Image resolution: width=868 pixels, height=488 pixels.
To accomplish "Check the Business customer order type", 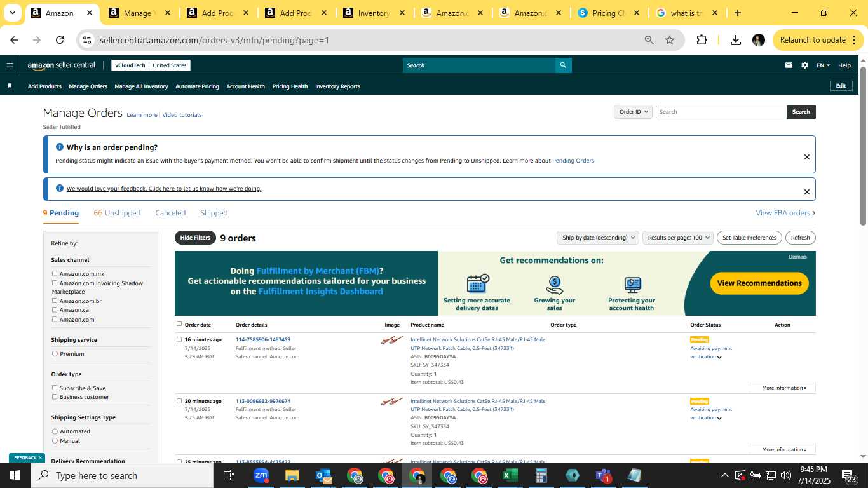I will pyautogui.click(x=55, y=397).
